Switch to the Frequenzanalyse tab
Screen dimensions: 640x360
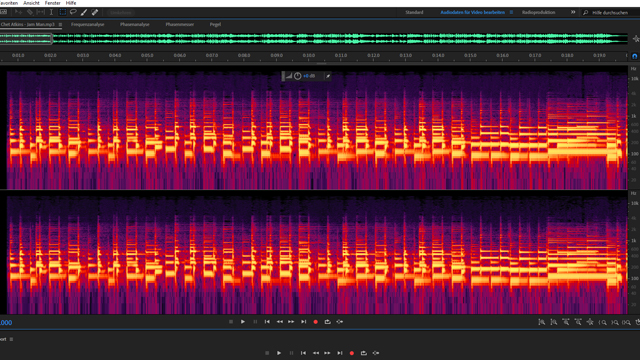coord(87,24)
